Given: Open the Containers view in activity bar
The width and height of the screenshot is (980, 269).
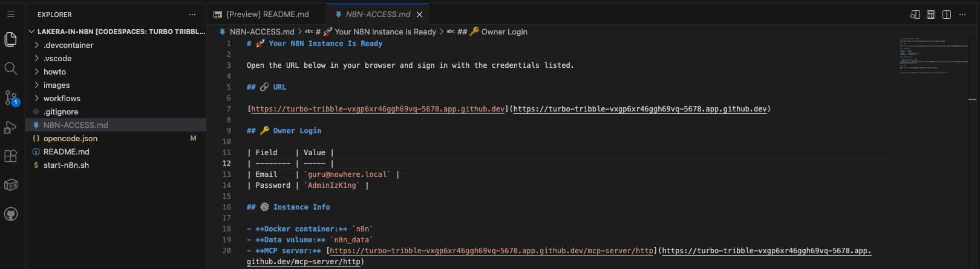Looking at the screenshot, I should point(10,185).
